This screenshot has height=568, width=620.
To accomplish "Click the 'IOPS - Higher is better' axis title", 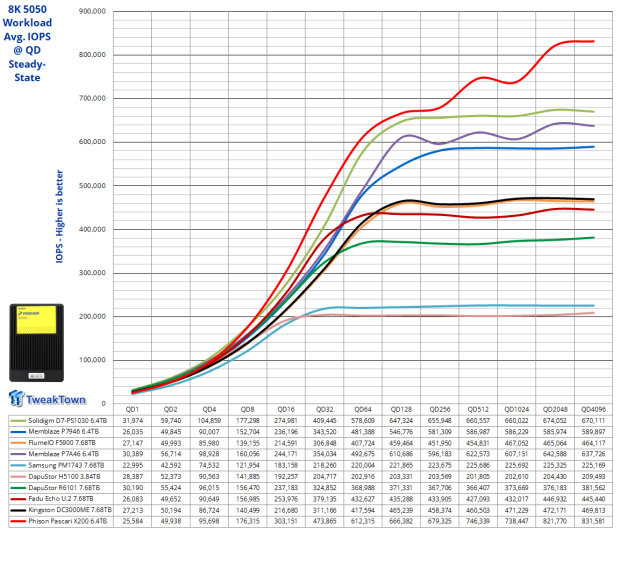I will (x=59, y=216).
